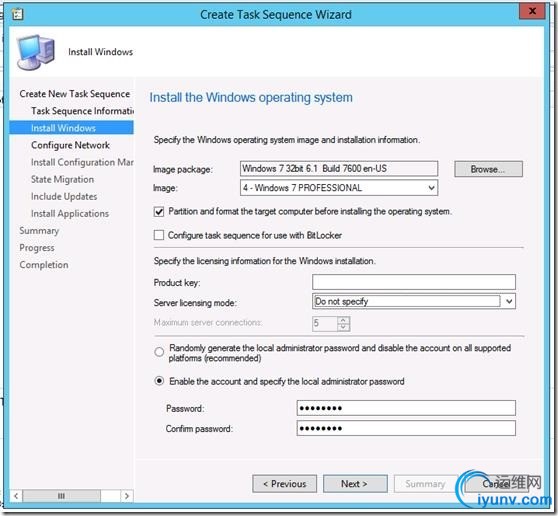Click the Confirm password input field
This screenshot has height=516, width=558.
pyautogui.click(x=406, y=428)
